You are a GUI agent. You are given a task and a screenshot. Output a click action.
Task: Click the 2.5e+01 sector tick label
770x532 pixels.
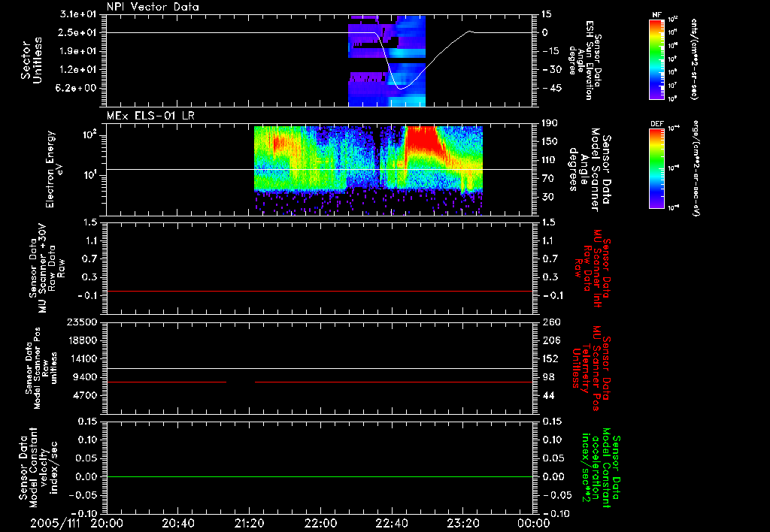[78, 32]
